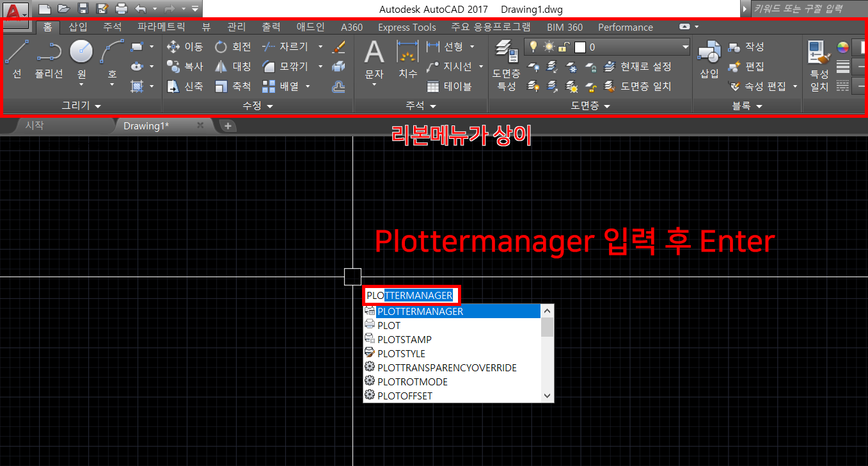The width and height of the screenshot is (868, 466).
Task: Click the Fillet (모깎기) tool
Action: coord(286,67)
